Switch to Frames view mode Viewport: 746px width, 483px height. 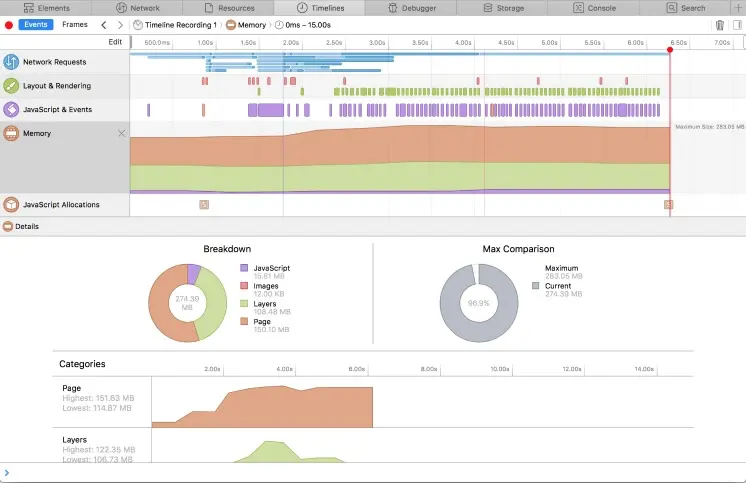coord(75,25)
